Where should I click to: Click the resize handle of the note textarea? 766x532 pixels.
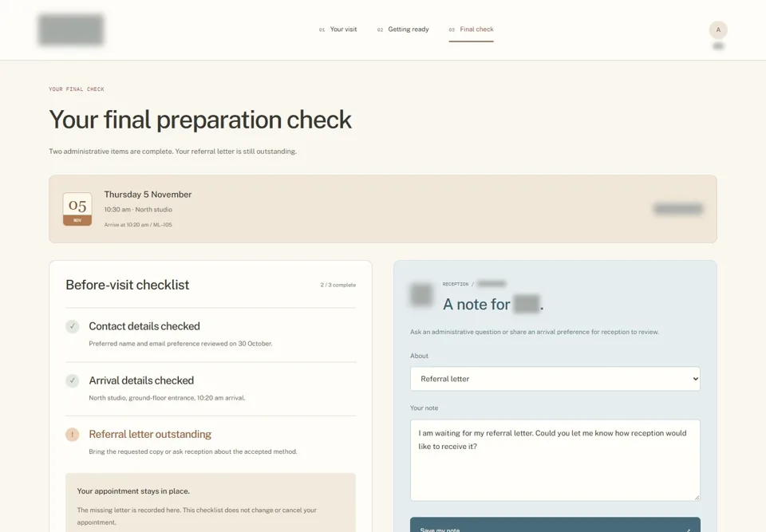(697, 498)
